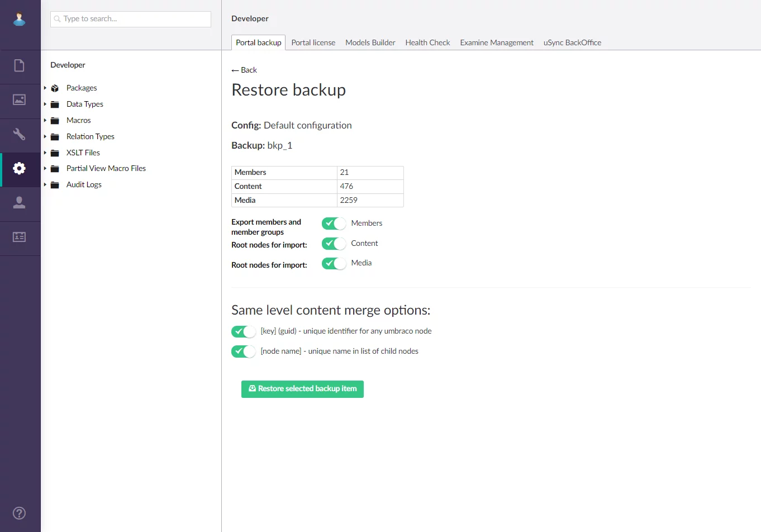Image resolution: width=761 pixels, height=532 pixels.
Task: Open the Settings section wrench icon
Action: [20, 134]
